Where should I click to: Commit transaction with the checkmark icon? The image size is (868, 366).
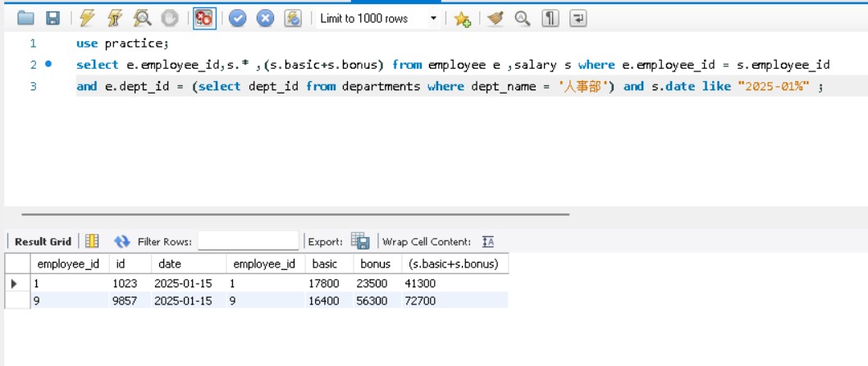(x=237, y=18)
